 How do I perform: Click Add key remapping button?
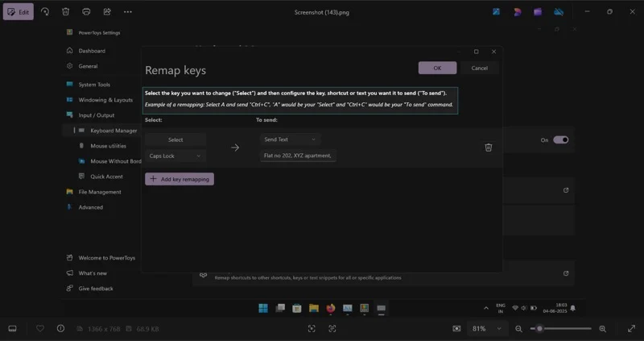(180, 179)
